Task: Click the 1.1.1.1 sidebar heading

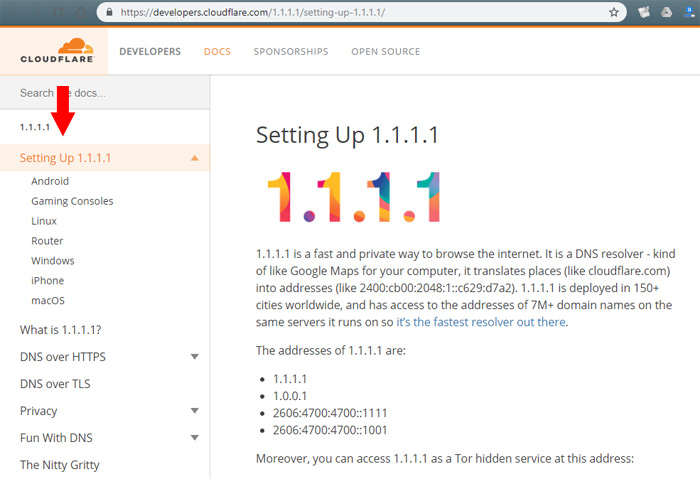Action: pos(35,127)
